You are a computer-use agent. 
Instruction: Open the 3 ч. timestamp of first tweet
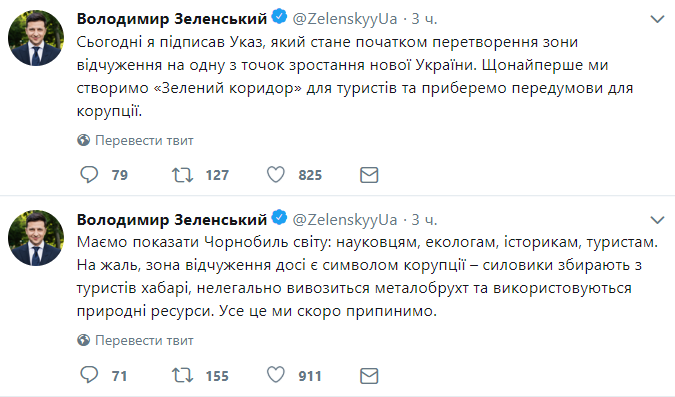[x=424, y=19]
